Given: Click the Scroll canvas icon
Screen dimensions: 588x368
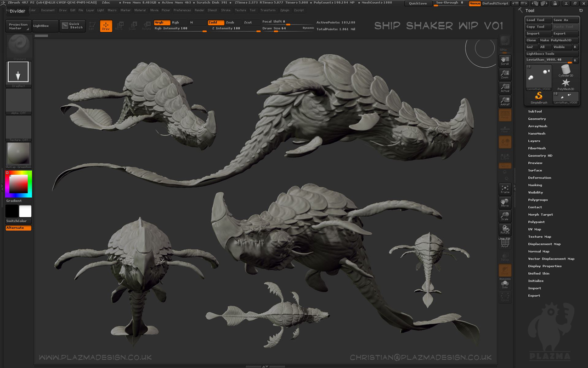Looking at the screenshot, I should coord(505,61).
